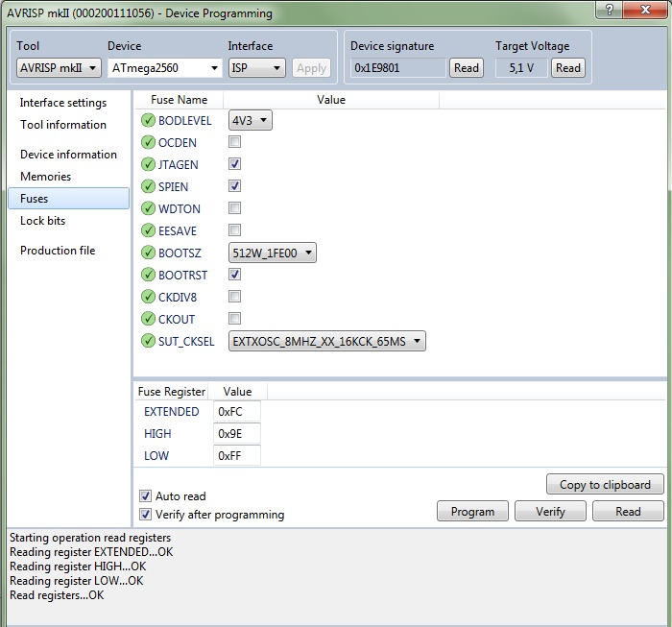The image size is (672, 627).
Task: Click the Program button
Action: tap(472, 511)
